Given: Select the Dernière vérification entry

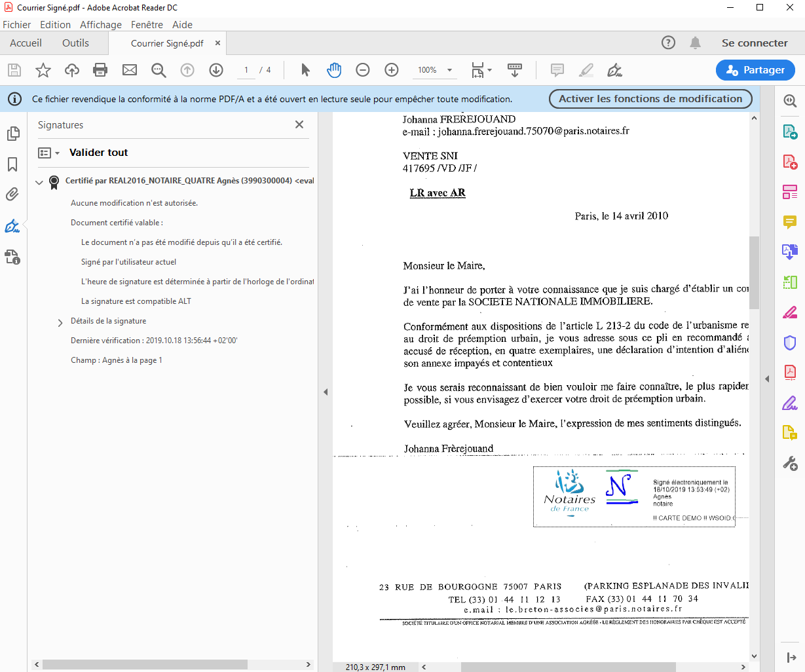Looking at the screenshot, I should tap(154, 341).
